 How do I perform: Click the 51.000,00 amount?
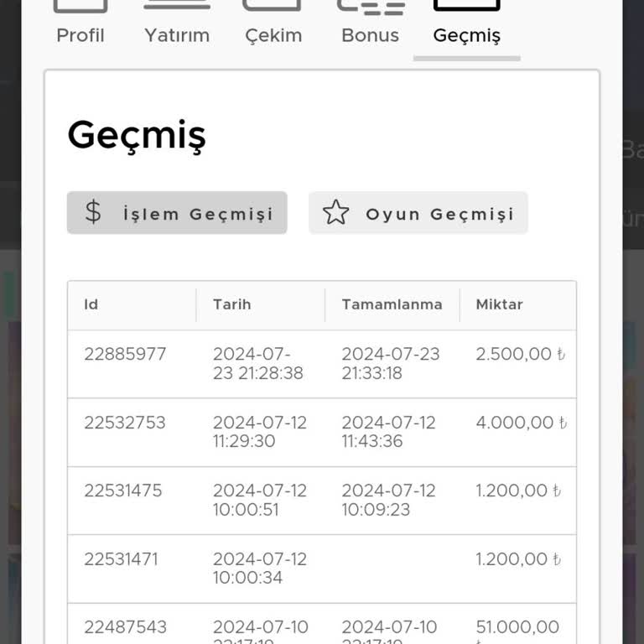point(517,627)
